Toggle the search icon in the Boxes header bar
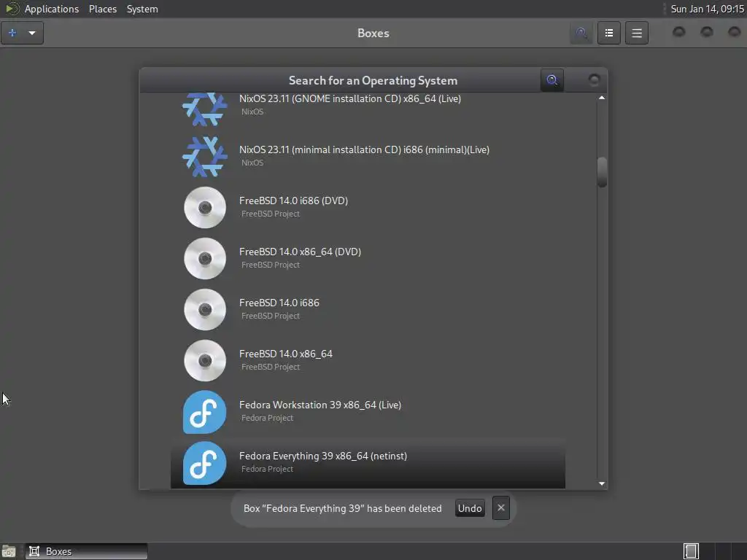This screenshot has width=747, height=560. click(581, 33)
